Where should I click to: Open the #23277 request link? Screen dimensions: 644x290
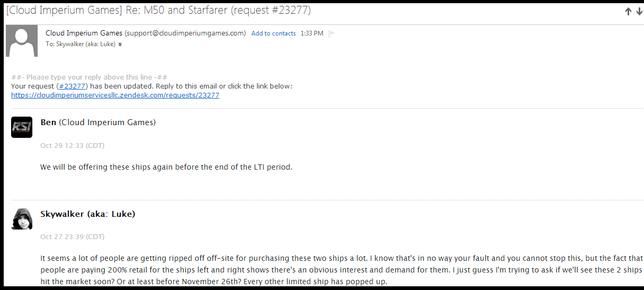72,86
